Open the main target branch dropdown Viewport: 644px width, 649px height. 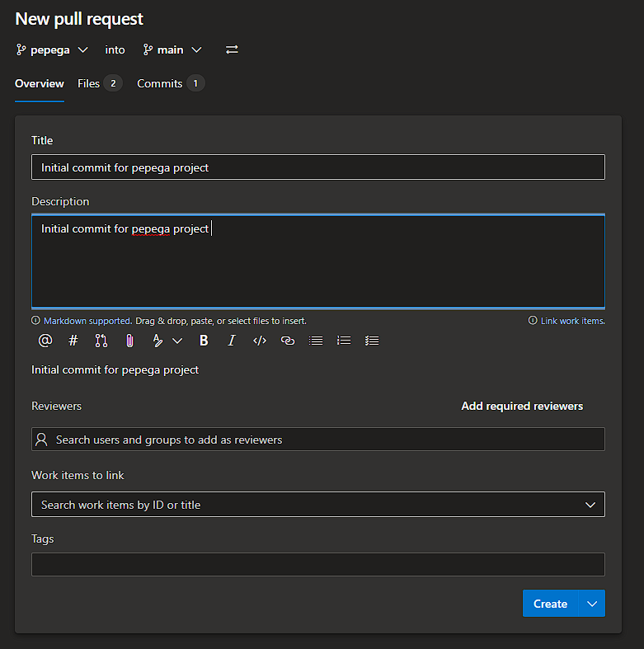point(172,50)
